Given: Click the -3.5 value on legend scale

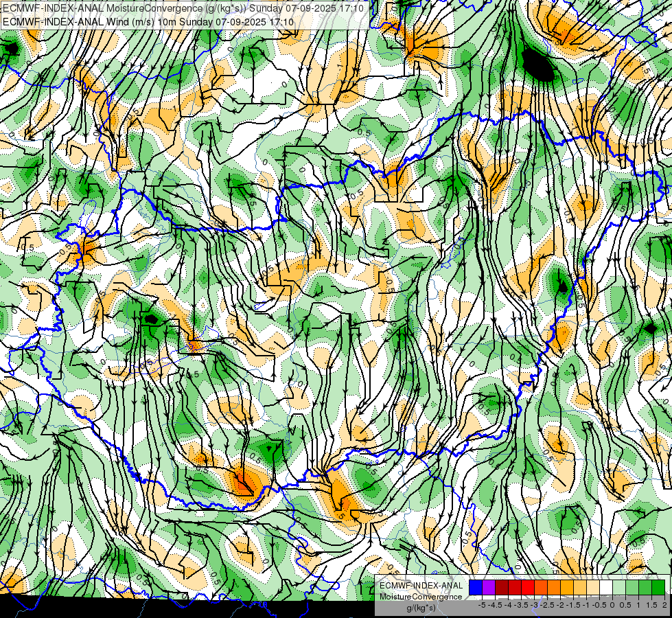Looking at the screenshot, I should point(521,605).
